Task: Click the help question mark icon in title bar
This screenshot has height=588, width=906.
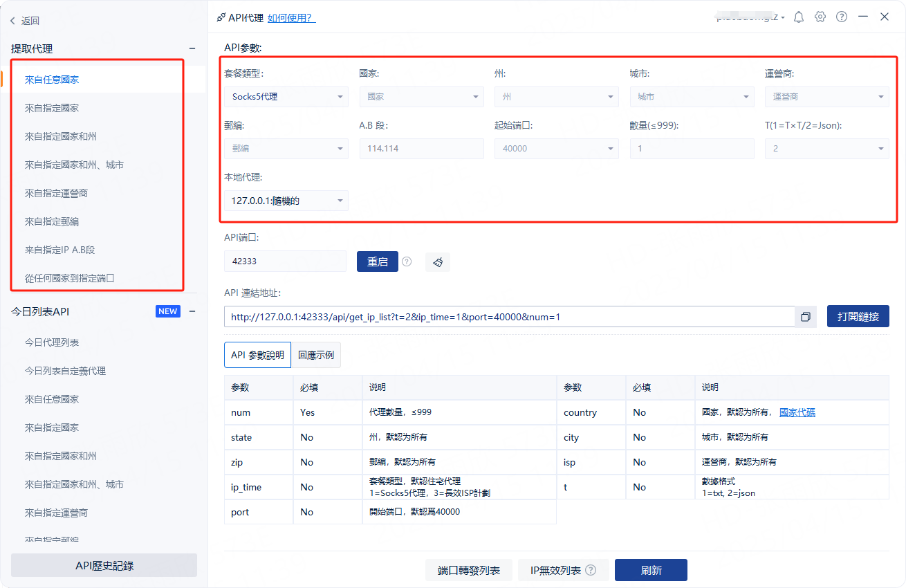Action: coord(842,17)
